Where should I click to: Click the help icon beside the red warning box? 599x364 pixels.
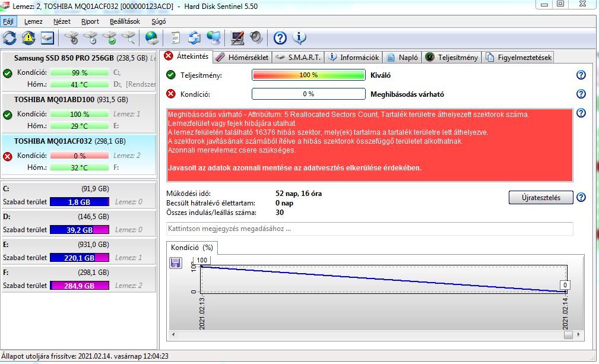(x=581, y=113)
